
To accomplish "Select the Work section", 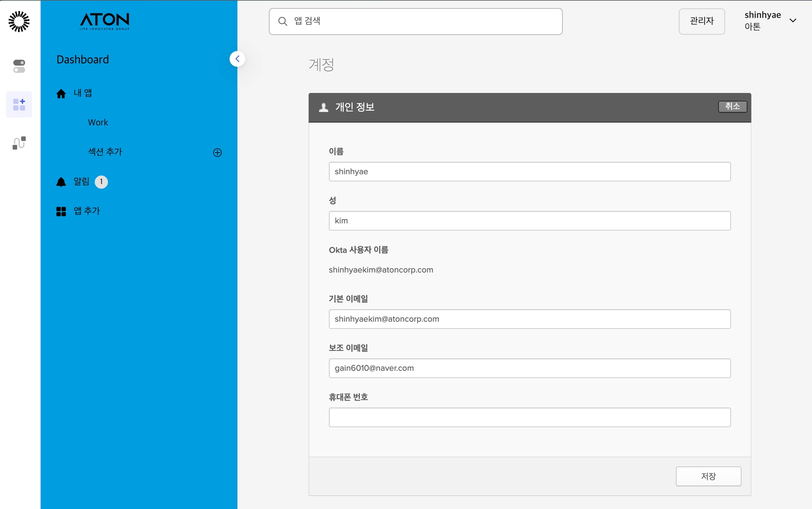I will (x=98, y=122).
